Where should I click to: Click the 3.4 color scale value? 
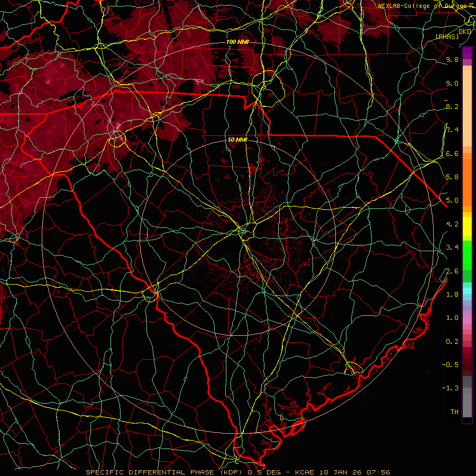[452, 248]
